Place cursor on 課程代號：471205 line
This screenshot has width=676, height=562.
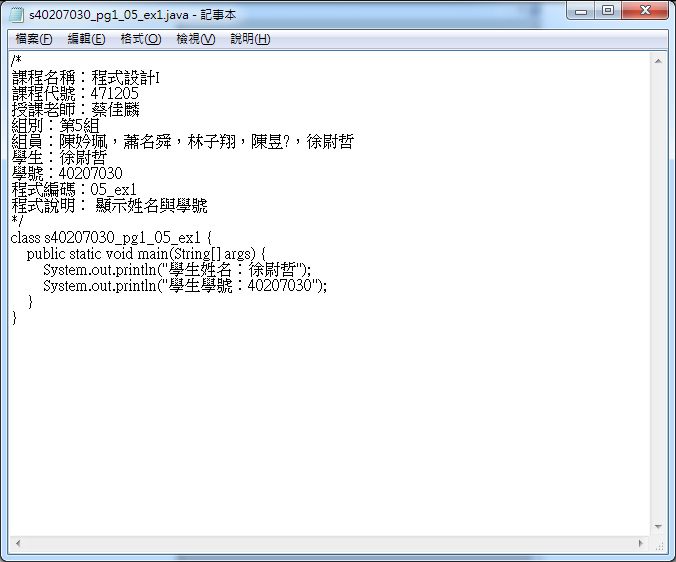coord(75,94)
